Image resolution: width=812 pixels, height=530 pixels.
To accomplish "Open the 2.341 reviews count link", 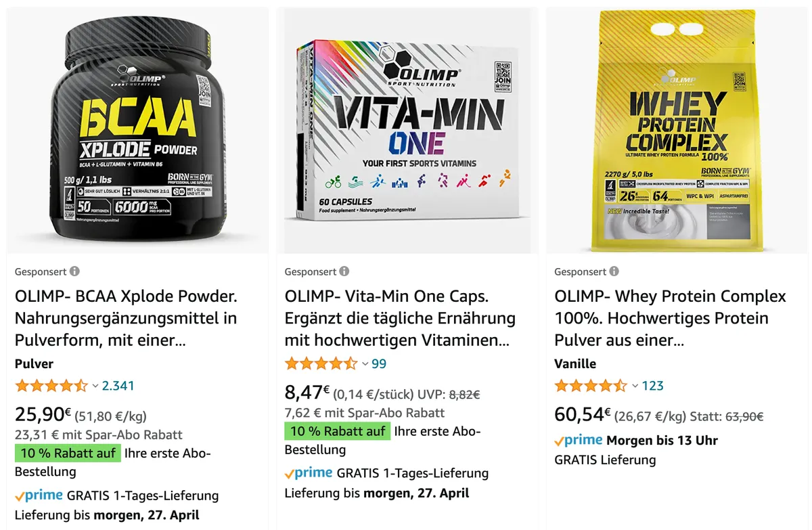I will click(x=118, y=386).
